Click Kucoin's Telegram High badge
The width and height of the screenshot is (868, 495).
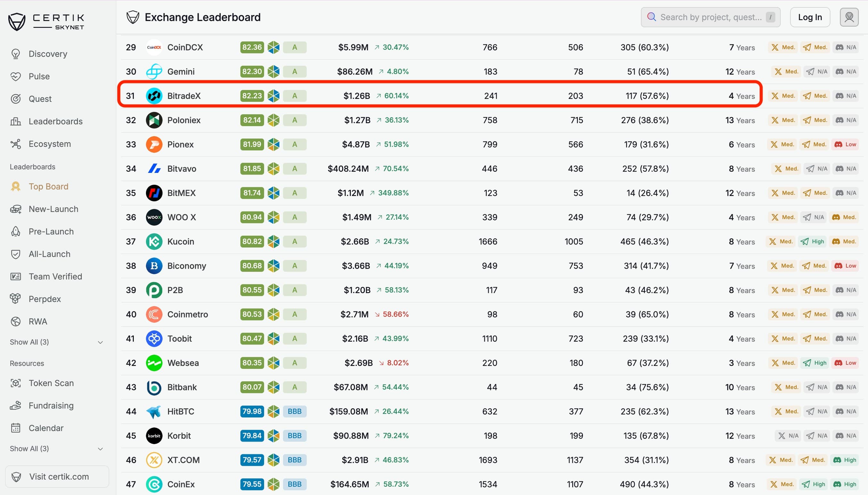(x=812, y=242)
